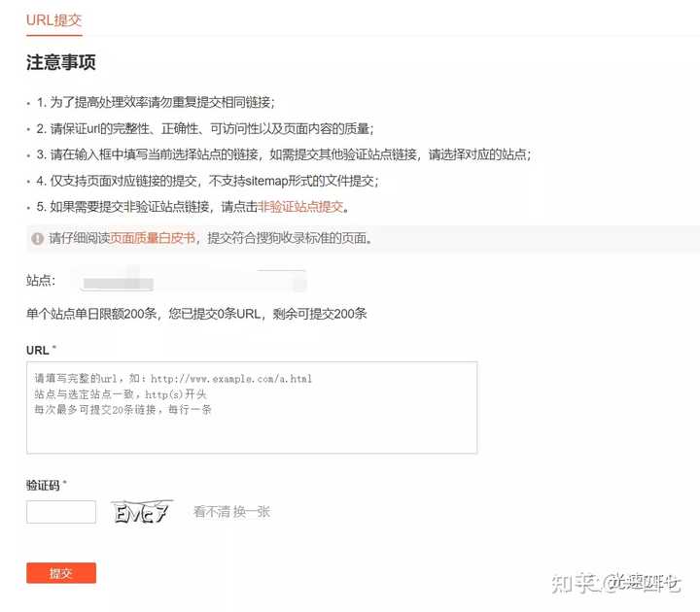Click note 4 mentioning sitemap files
The image size is (700, 612).
[208, 181]
